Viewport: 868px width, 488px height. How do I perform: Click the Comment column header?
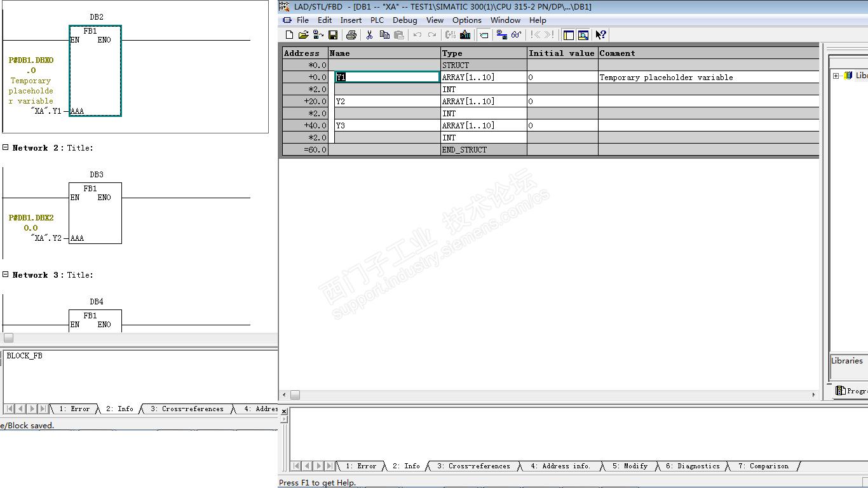tap(709, 53)
